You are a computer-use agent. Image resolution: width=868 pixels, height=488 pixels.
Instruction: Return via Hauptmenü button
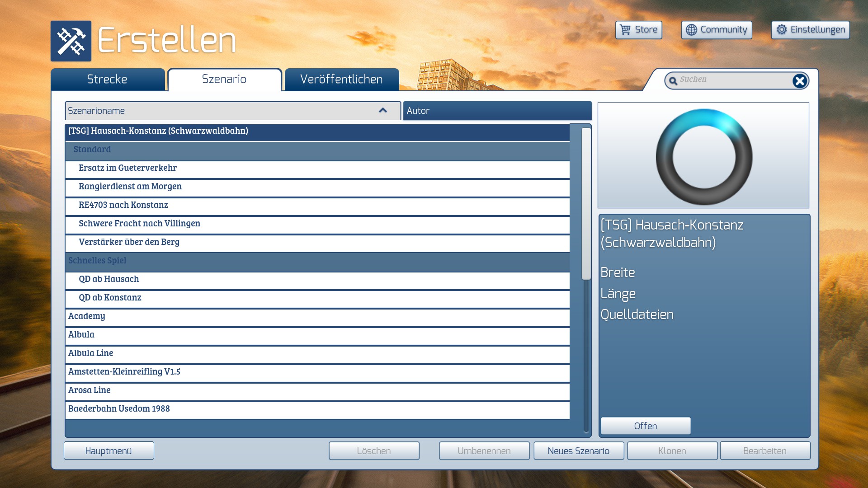coord(108,451)
